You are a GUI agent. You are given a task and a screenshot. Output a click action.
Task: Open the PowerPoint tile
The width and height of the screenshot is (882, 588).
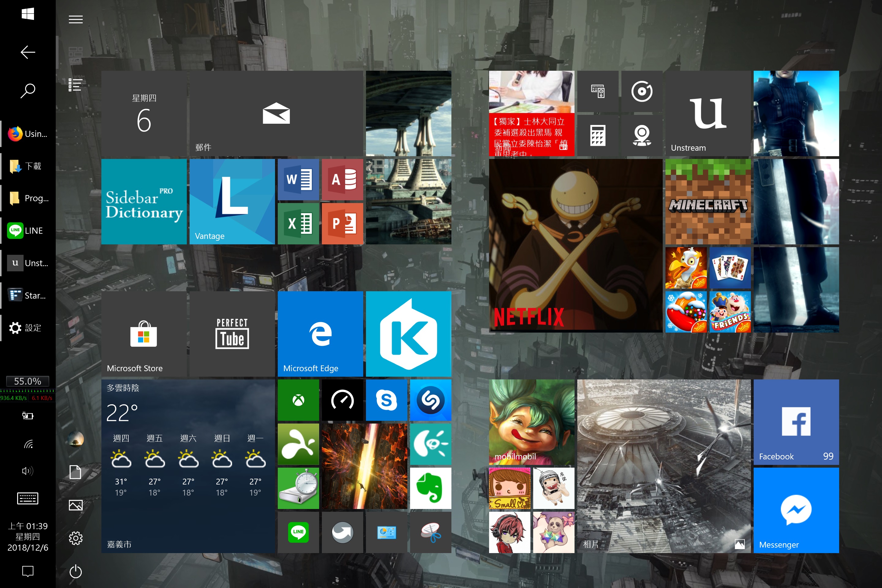coord(342,224)
